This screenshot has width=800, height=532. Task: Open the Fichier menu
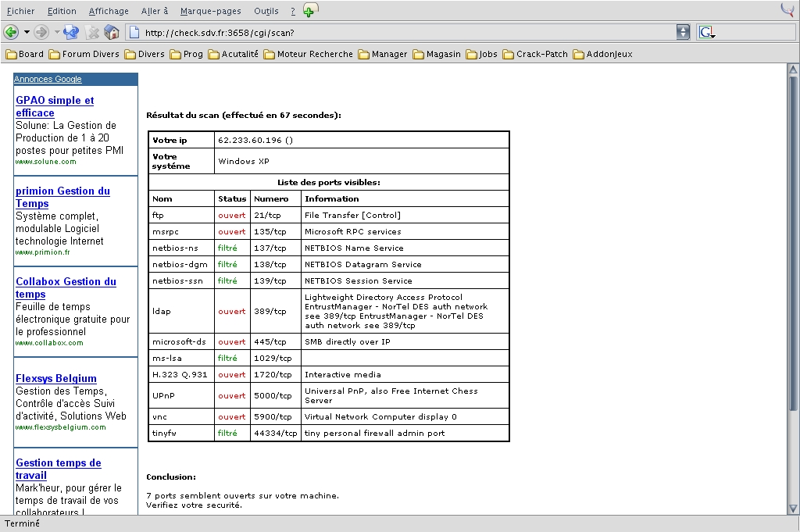tap(21, 11)
